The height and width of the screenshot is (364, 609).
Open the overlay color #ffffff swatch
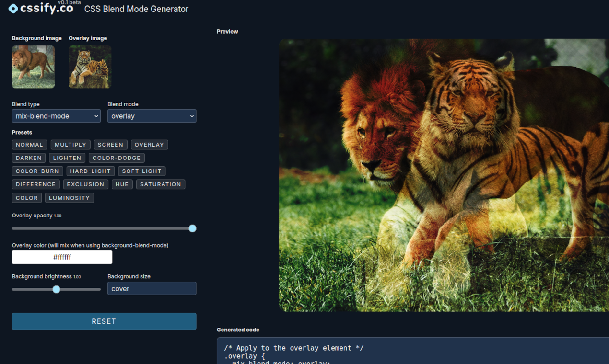click(62, 257)
